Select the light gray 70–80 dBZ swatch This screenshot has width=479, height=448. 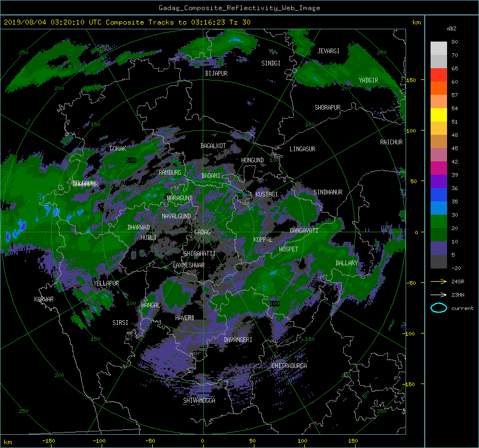[439, 48]
